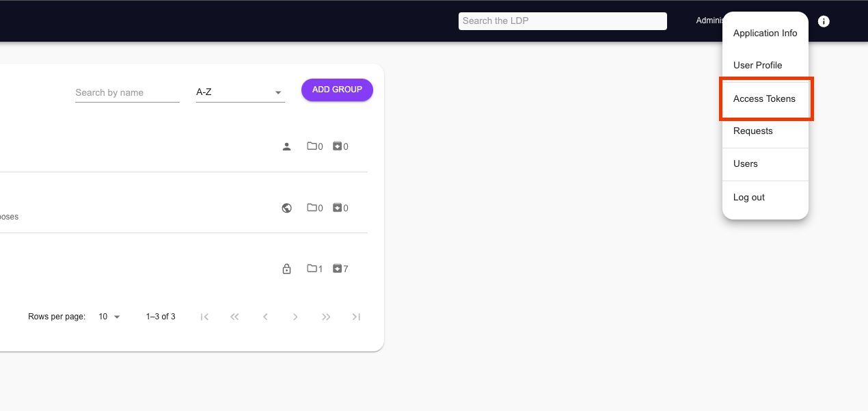Choose Access Tokens from the menu
The width and height of the screenshot is (868, 411).
coord(764,98)
